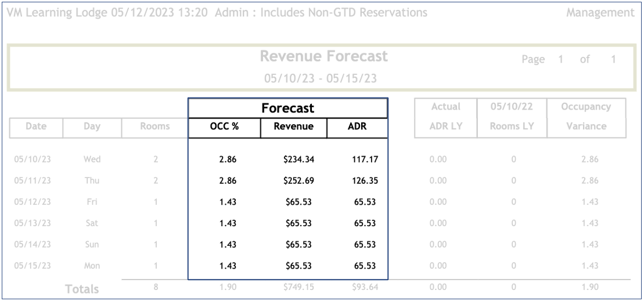Screen dimensions: 644x301
Task: Select the Rooms column header
Action: [x=155, y=126]
